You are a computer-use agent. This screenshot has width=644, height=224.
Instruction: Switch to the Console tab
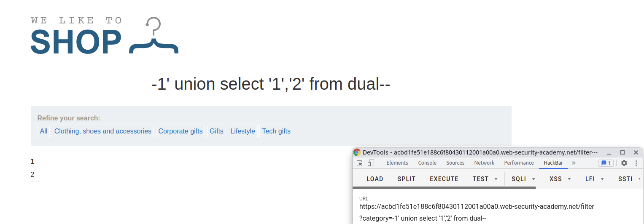[x=427, y=163]
